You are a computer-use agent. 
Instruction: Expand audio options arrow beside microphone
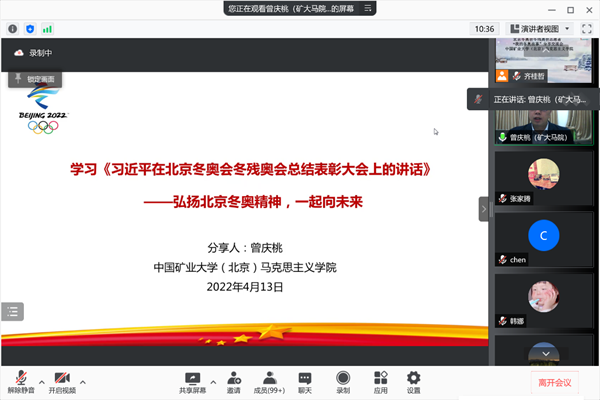coord(41,382)
